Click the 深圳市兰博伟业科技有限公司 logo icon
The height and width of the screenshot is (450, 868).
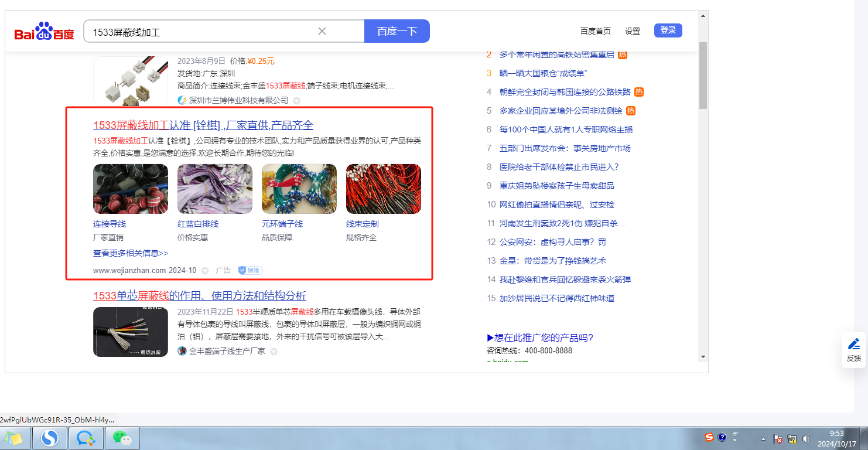pos(182,100)
